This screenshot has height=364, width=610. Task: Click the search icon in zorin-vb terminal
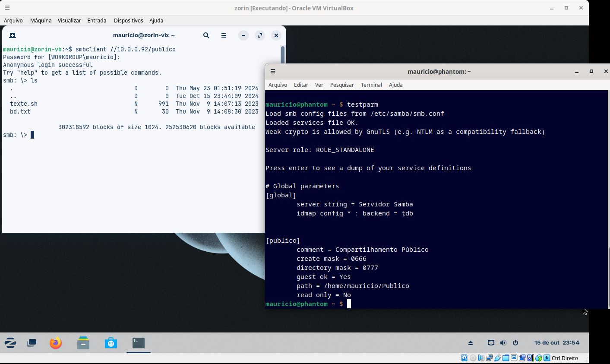[206, 35]
